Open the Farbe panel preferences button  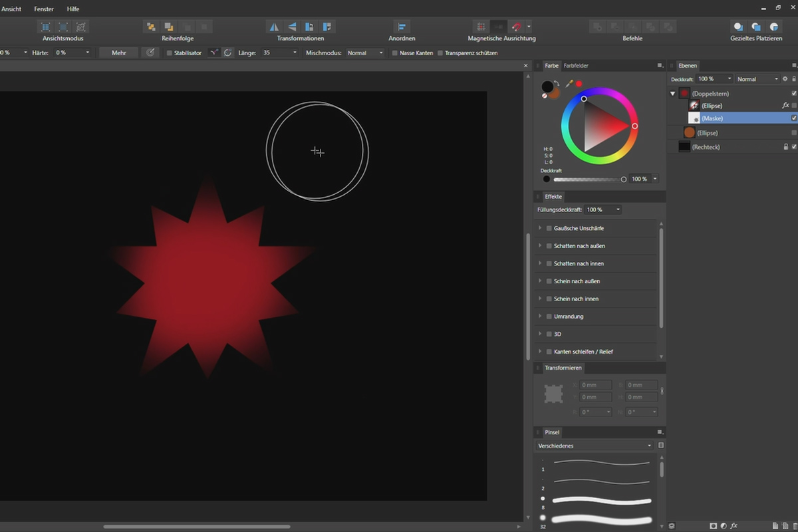[658, 65]
